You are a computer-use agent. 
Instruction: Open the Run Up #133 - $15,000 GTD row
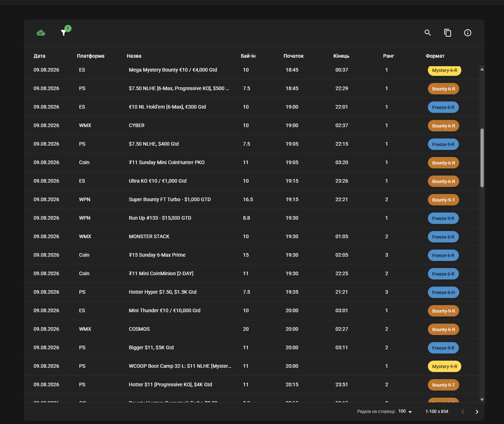coord(251,218)
